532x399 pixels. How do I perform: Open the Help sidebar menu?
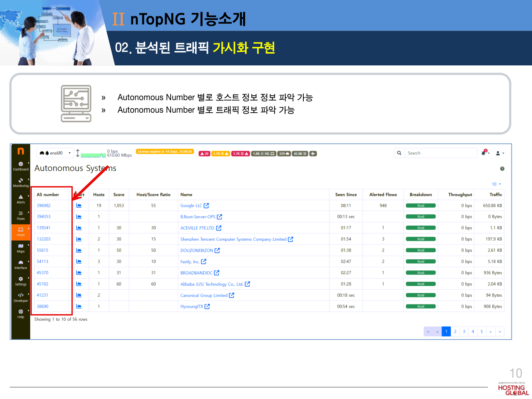pos(21,314)
